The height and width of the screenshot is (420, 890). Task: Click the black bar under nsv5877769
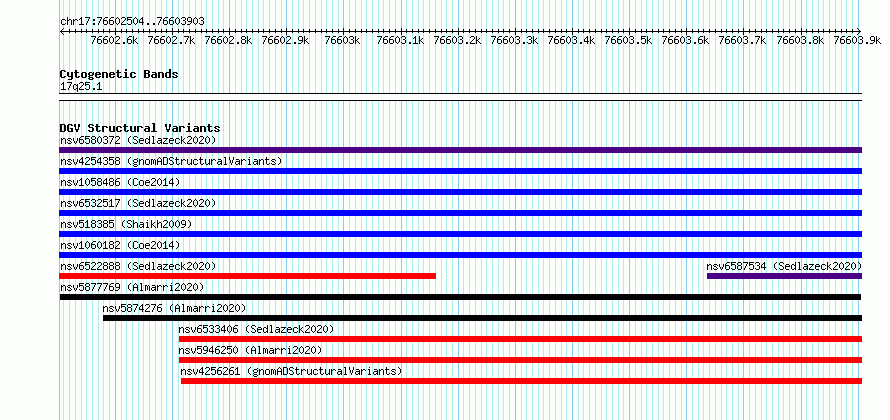tap(460, 297)
